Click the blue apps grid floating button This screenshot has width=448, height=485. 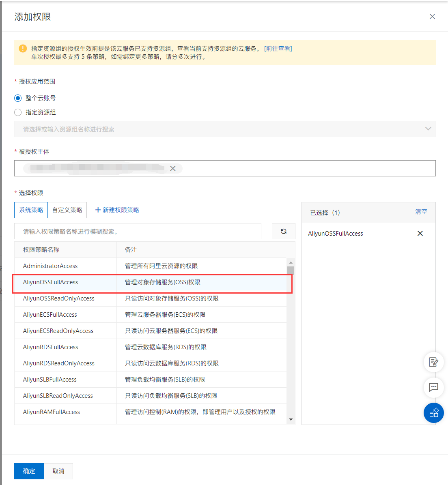tap(433, 413)
